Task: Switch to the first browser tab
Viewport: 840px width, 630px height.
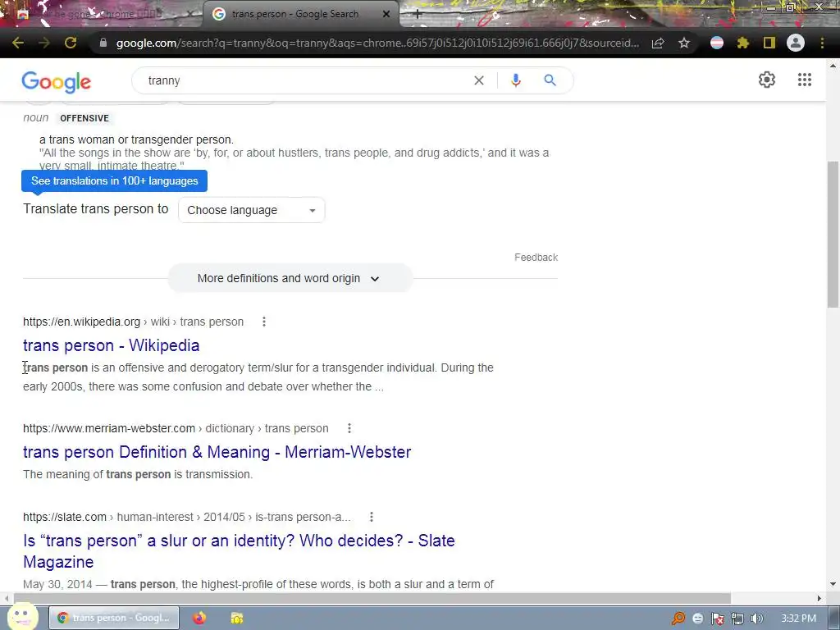Action: click(102, 15)
